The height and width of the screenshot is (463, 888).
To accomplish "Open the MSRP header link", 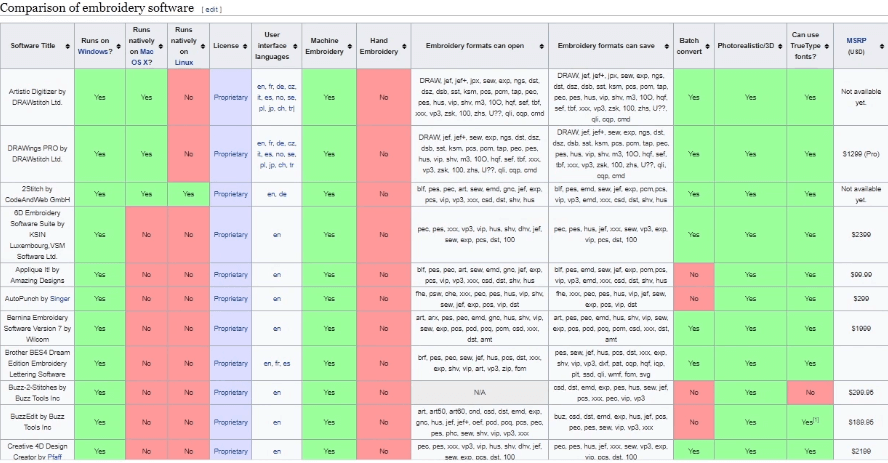I will (x=856, y=41).
